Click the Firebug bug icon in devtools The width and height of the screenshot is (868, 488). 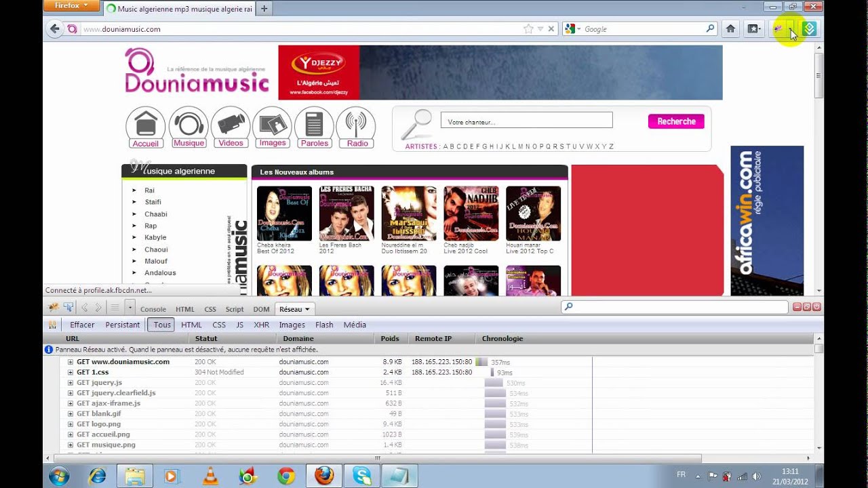(x=54, y=308)
